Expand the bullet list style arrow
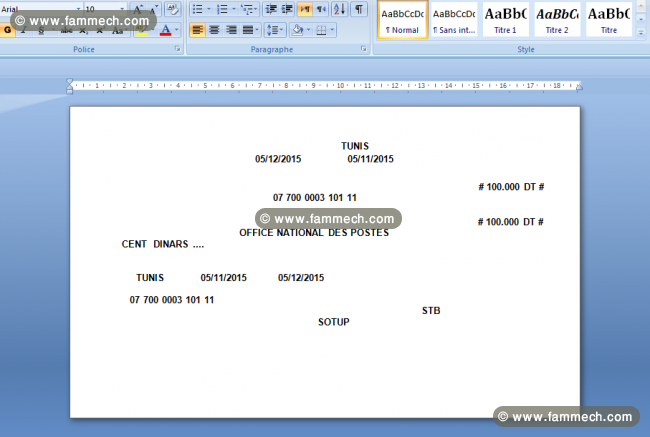 point(209,9)
